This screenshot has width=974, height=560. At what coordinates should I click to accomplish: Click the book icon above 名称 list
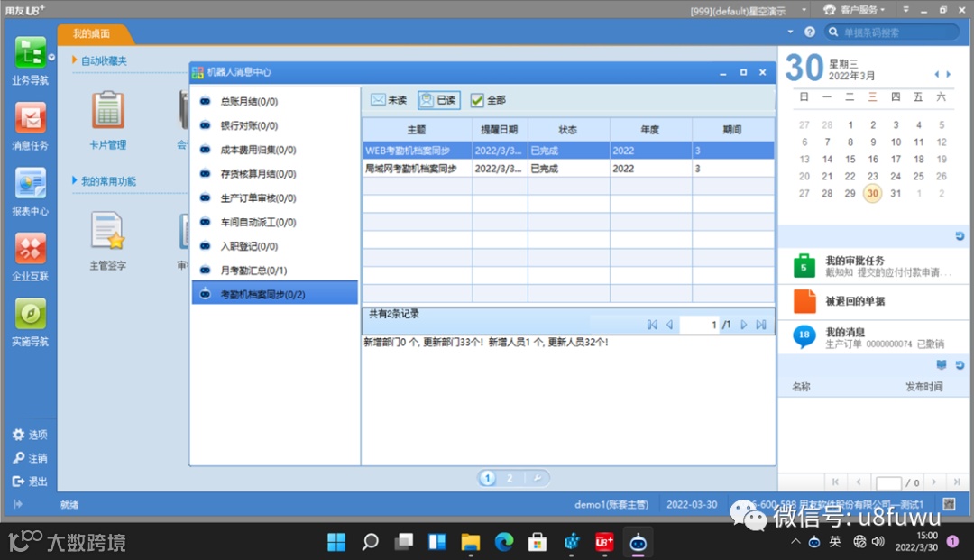(942, 365)
